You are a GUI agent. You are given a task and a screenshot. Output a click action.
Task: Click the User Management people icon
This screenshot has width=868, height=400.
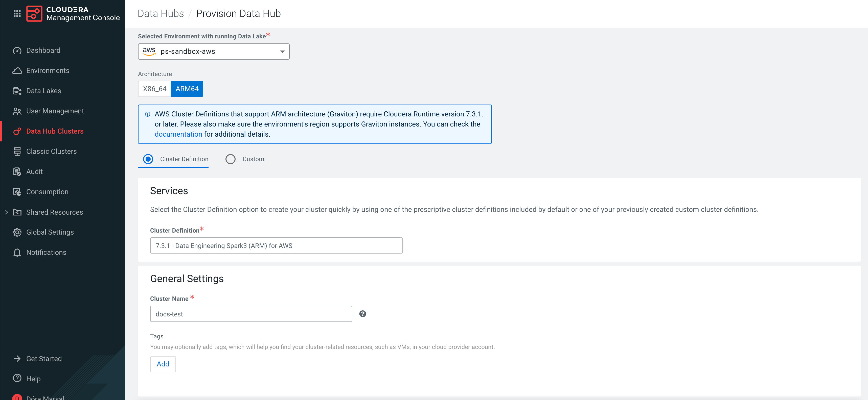(x=17, y=111)
